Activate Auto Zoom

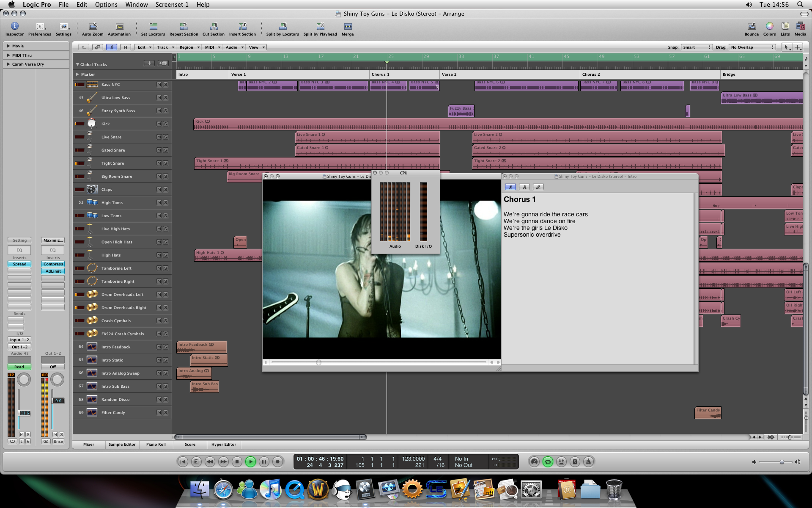coord(93,29)
